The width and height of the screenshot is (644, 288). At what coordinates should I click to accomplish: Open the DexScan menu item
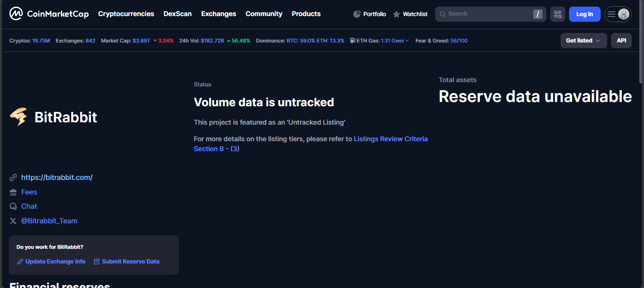(x=177, y=14)
